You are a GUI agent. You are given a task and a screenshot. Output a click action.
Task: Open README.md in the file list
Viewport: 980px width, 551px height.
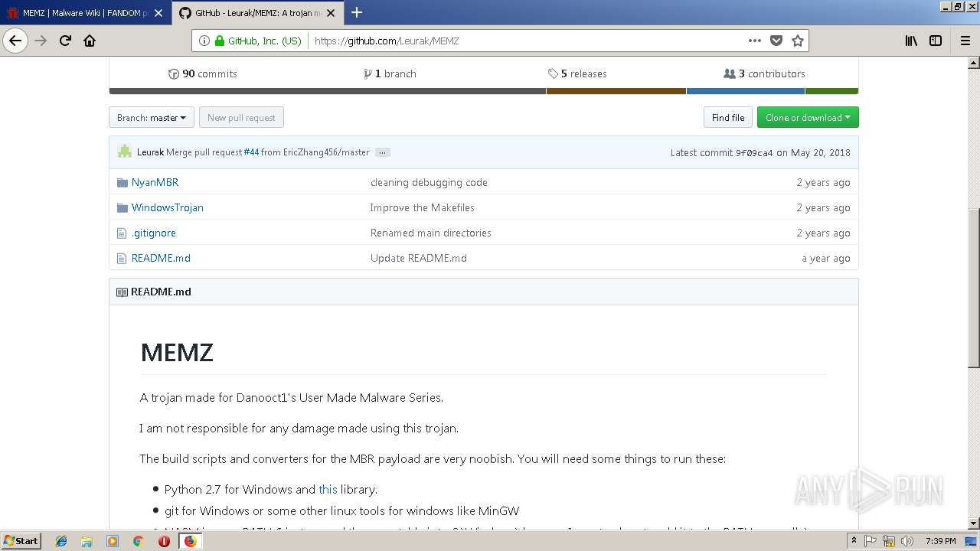[161, 258]
